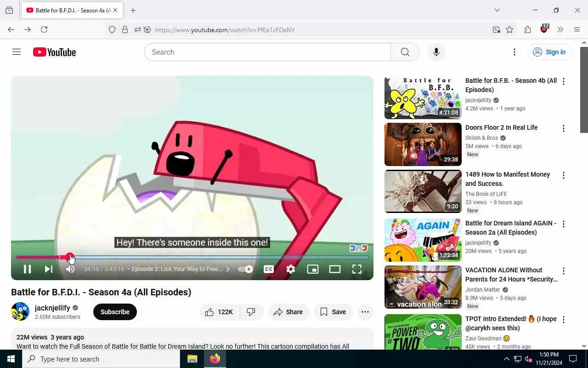Pause the video
This screenshot has height=368, width=588.
(x=27, y=269)
